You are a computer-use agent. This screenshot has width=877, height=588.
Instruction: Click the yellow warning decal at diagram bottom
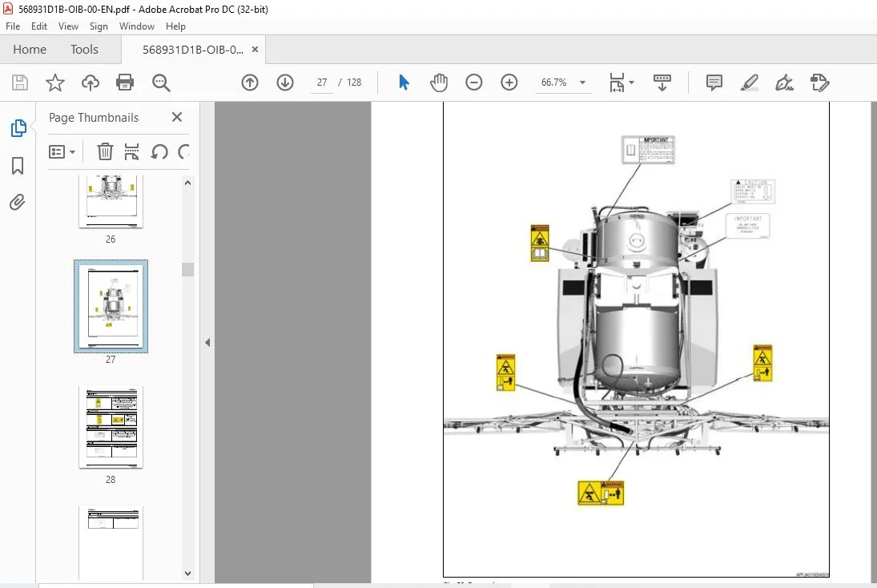(x=601, y=493)
